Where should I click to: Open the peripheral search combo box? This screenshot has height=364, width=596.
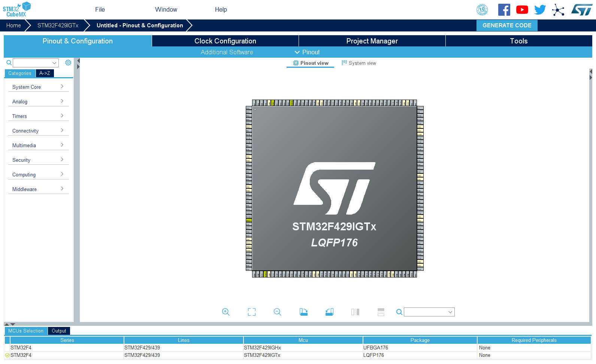tap(36, 63)
